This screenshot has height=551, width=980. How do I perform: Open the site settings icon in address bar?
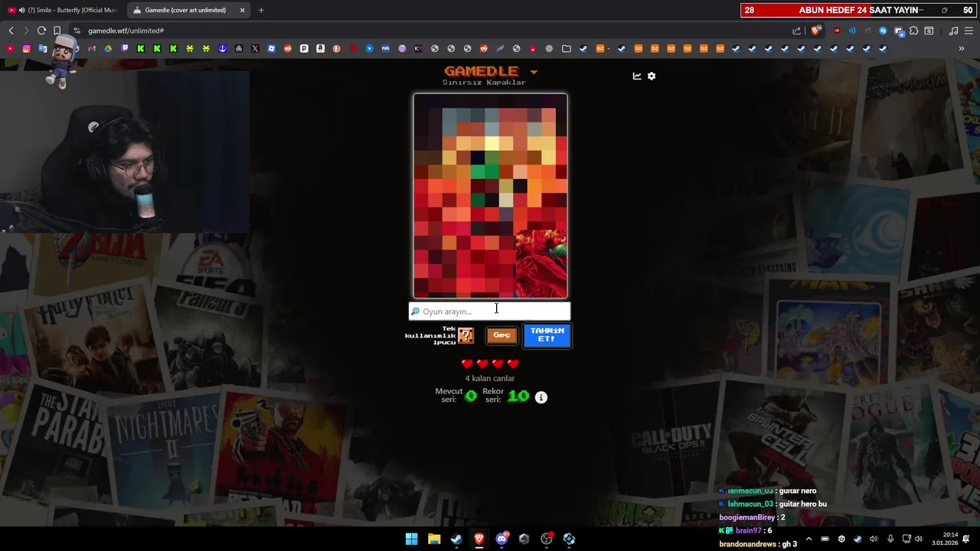pos(77,31)
